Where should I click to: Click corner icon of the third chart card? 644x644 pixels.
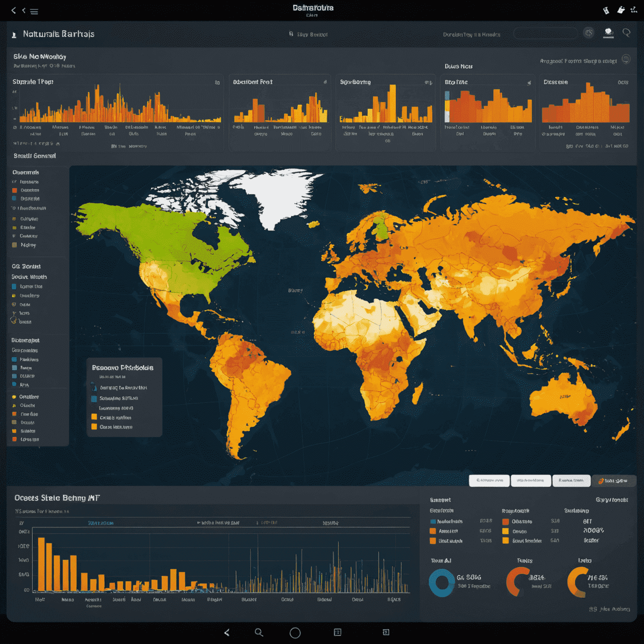tap(428, 83)
